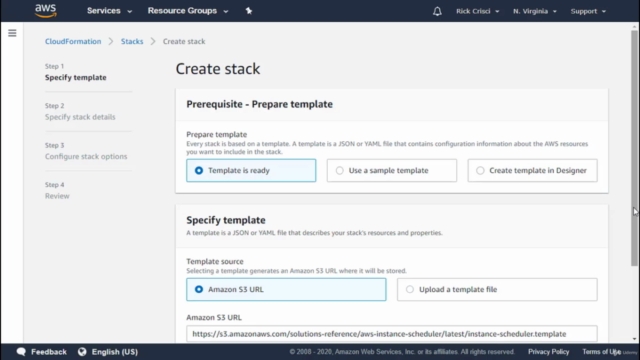Open the Privacy Policy link

click(548, 351)
